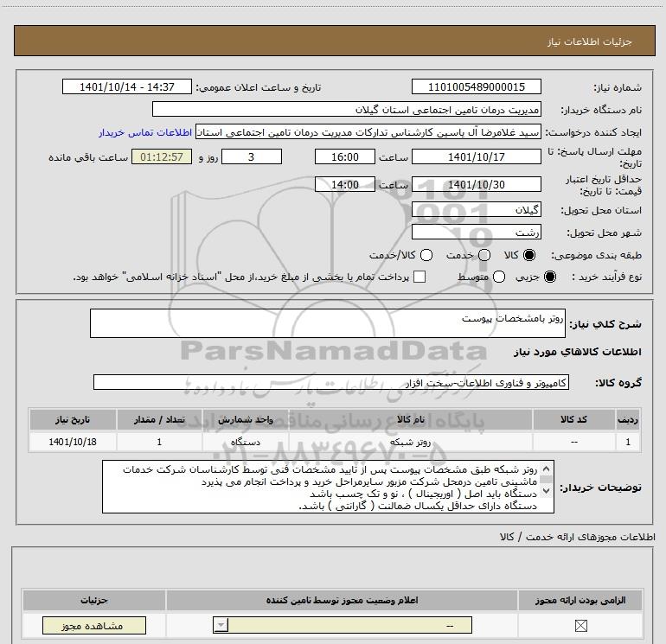Click the general description text روتر بامشخصات پیوست
666x644 pixels.
[513, 318]
